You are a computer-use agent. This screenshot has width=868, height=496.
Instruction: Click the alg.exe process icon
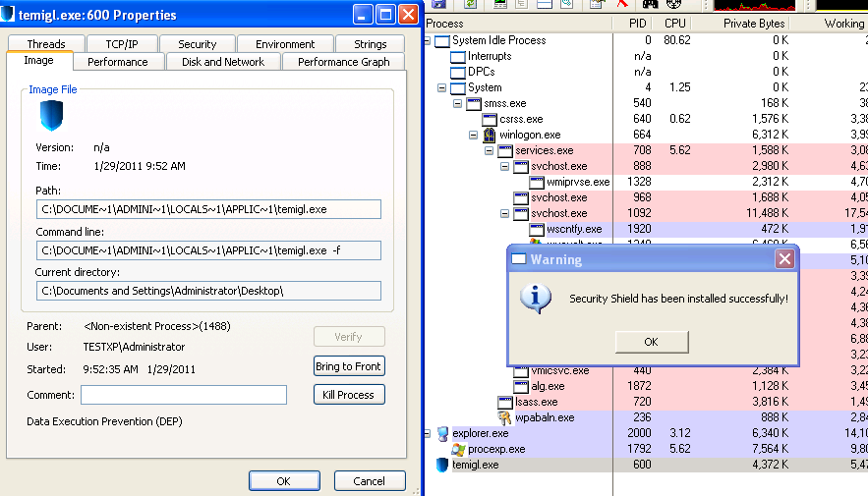(x=521, y=386)
